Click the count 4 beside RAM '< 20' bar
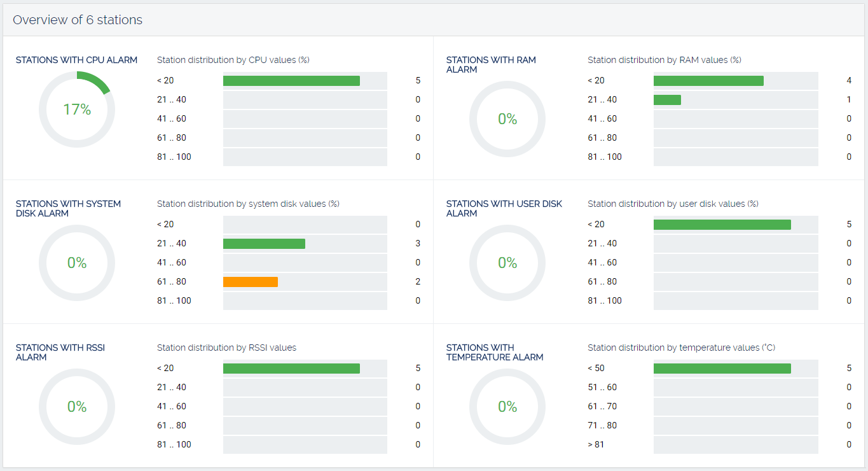Screen dimensions: 868x471 (848, 81)
